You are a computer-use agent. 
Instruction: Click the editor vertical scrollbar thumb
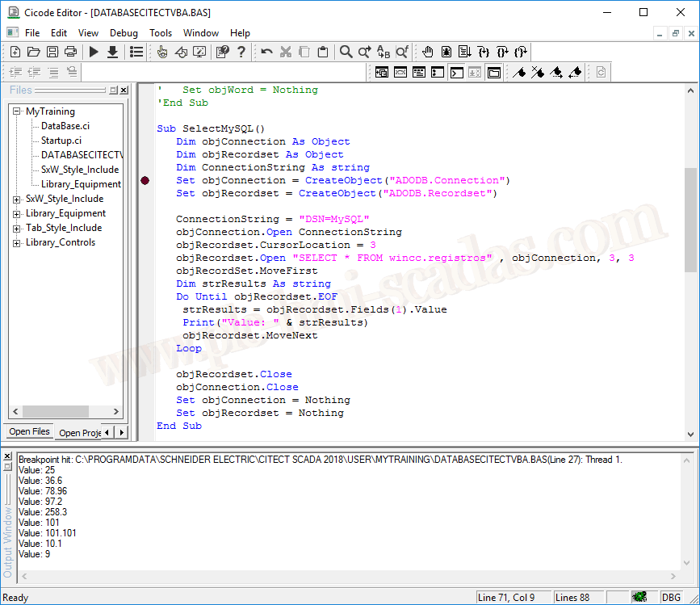click(690, 218)
